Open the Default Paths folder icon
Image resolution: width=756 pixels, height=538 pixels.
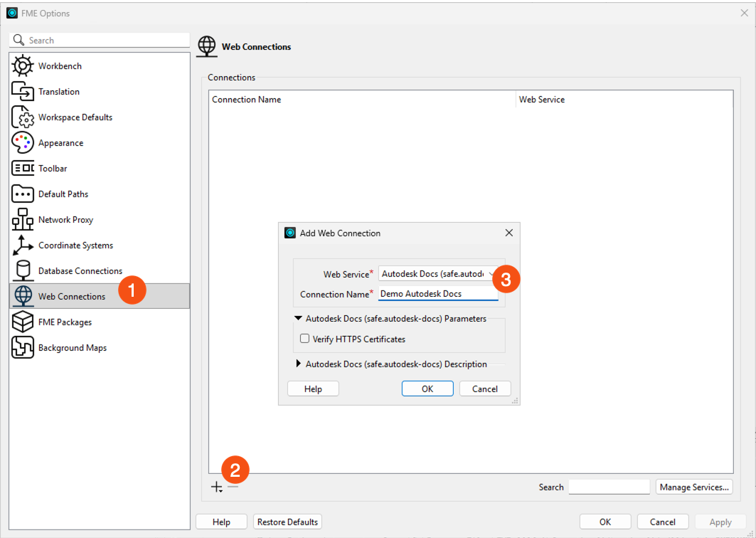tap(23, 194)
